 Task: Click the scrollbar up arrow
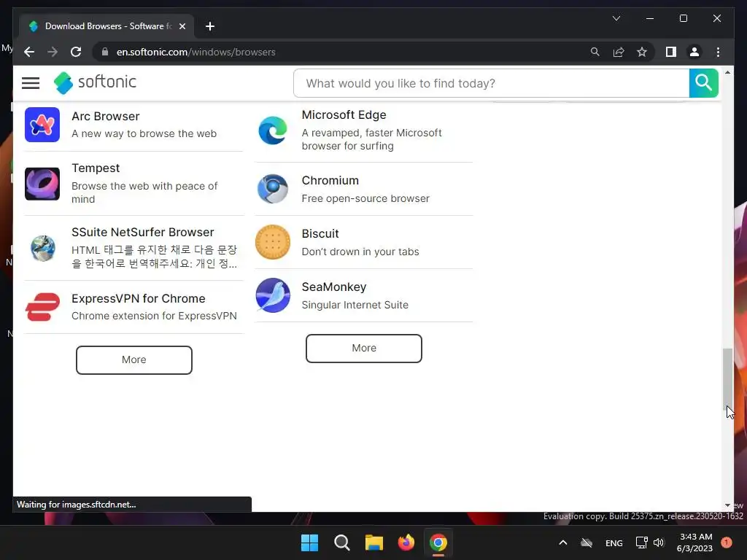727,72
